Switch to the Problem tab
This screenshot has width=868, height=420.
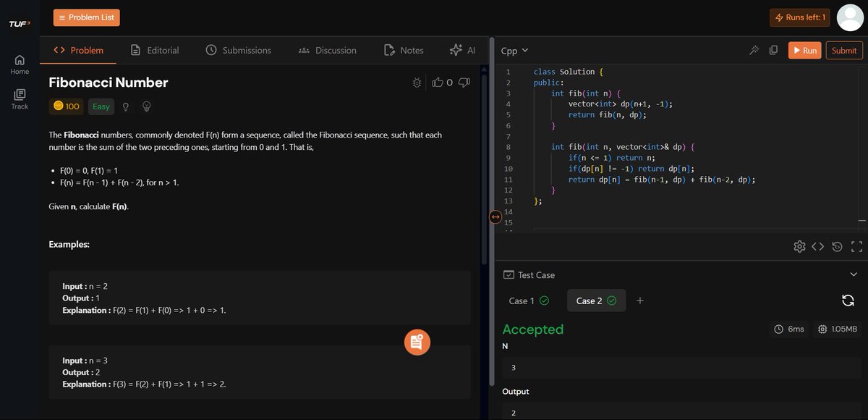coord(79,50)
